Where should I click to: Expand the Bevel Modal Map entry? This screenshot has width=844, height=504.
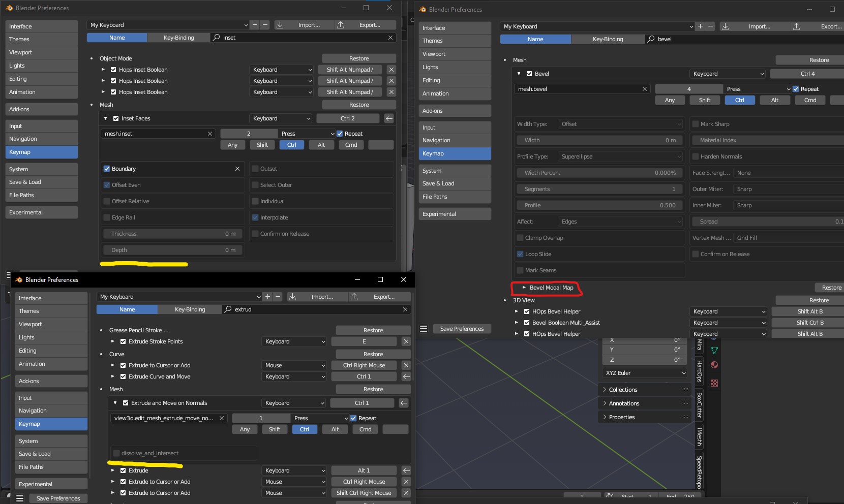click(524, 288)
